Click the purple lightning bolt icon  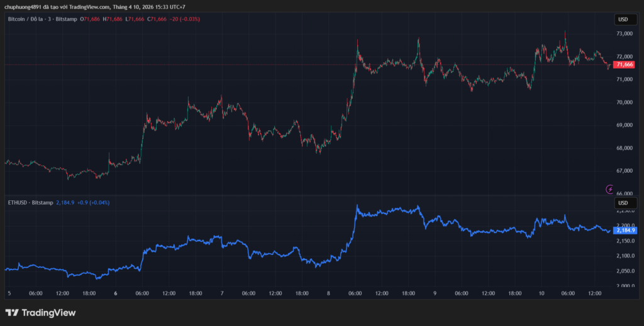pyautogui.click(x=609, y=188)
